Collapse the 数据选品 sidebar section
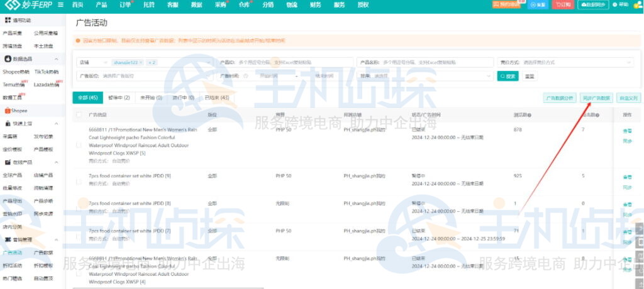 (56, 59)
